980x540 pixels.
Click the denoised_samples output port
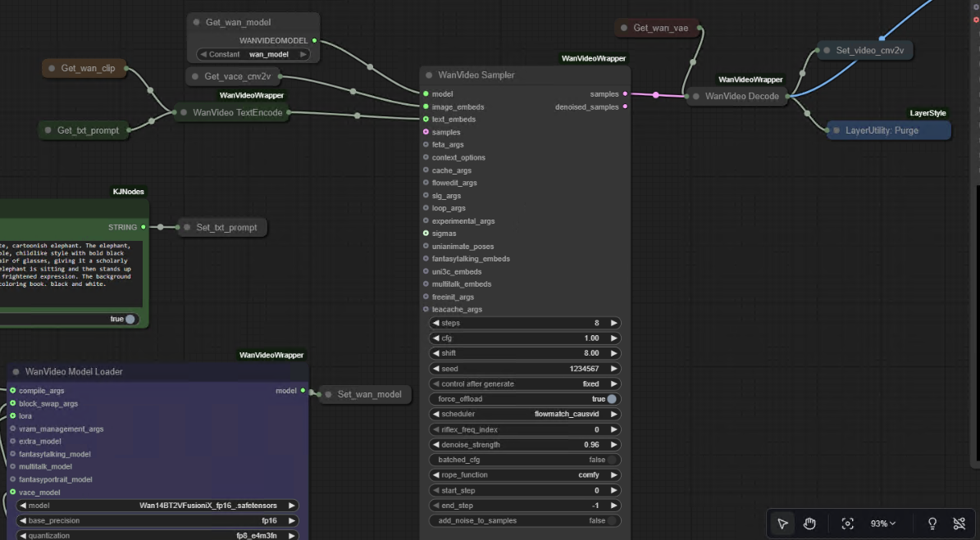(625, 107)
